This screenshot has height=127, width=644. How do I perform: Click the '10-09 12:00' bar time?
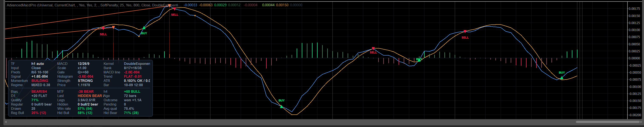134,85
